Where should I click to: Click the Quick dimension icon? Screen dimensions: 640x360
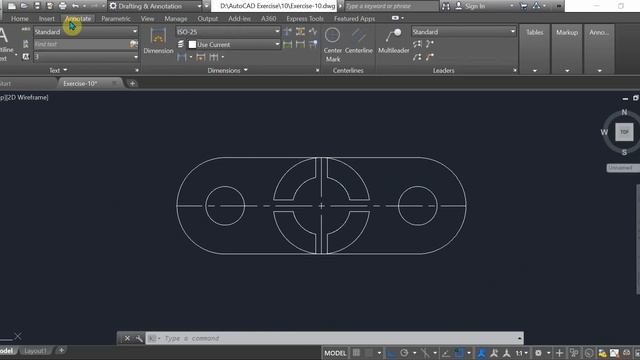point(200,57)
